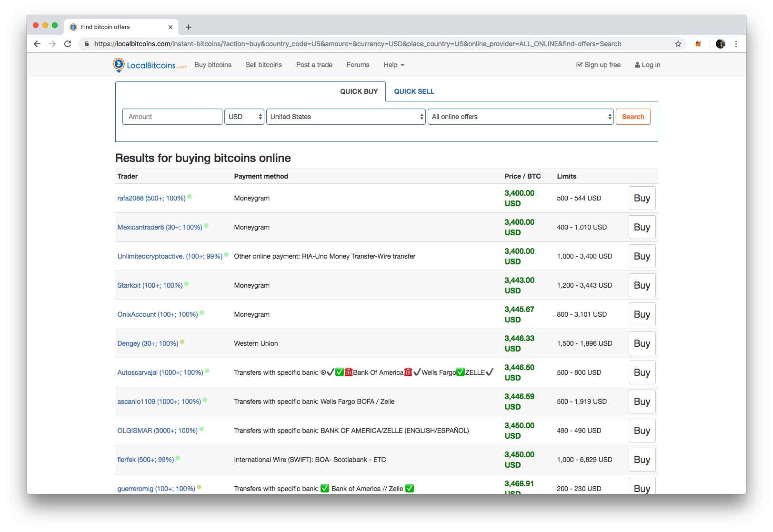Image resolution: width=773 pixels, height=532 pixels.
Task: Click the Payment method column header
Action: tap(261, 176)
